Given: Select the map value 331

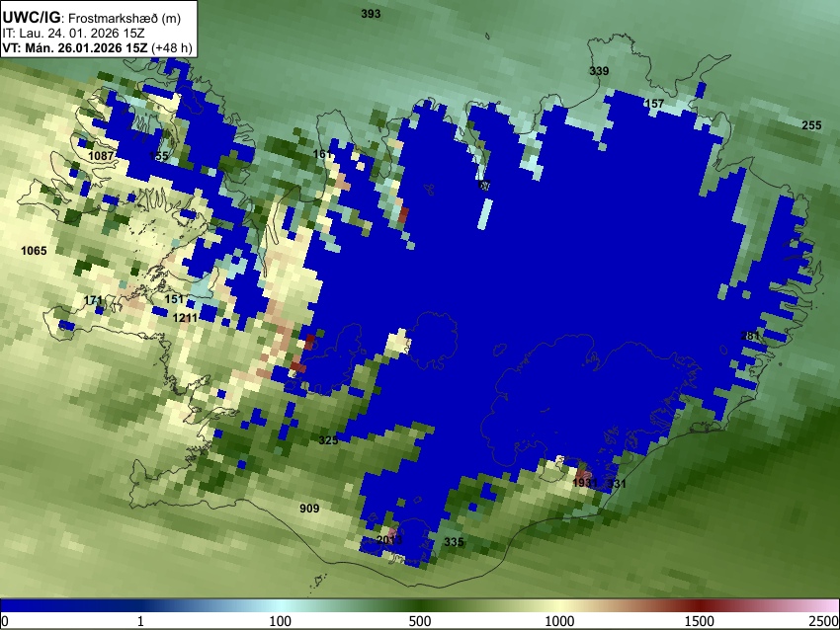Looking at the screenshot, I should 617,484.
